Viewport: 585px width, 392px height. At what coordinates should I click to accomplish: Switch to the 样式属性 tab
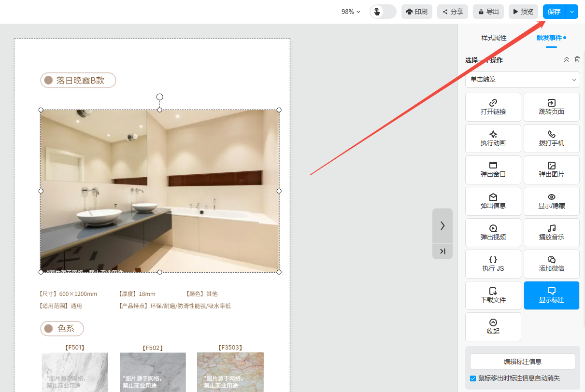tap(494, 38)
